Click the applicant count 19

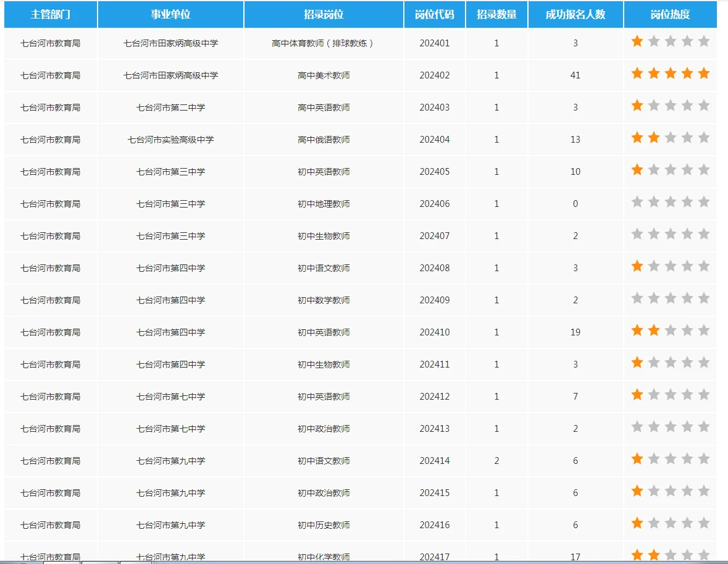[575, 332]
